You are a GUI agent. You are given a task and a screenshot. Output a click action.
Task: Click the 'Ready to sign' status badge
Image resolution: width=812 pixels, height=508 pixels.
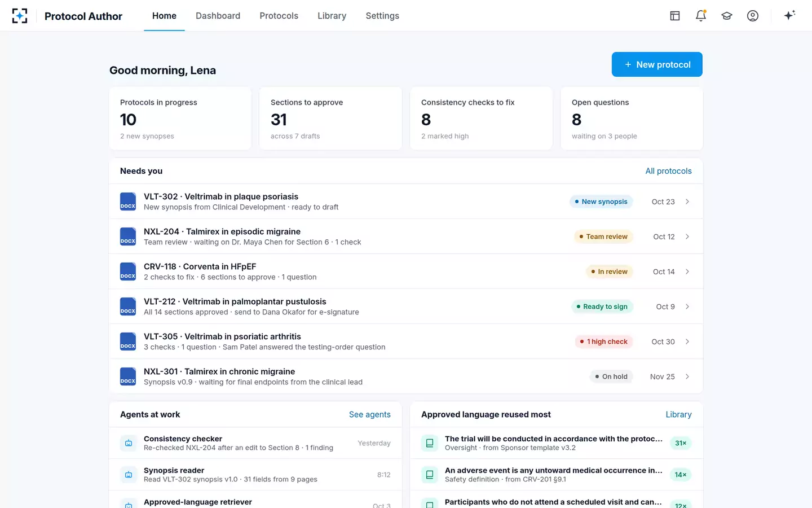602,306
